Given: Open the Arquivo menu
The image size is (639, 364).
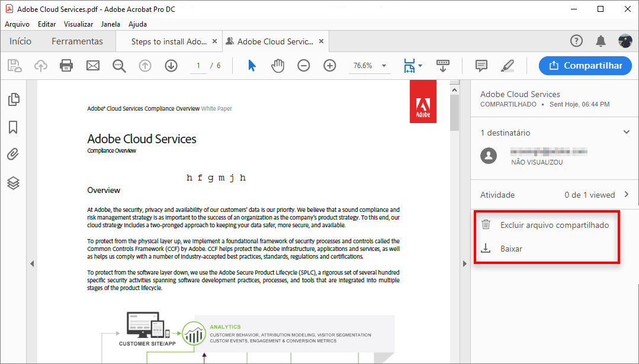Looking at the screenshot, I should [x=17, y=24].
